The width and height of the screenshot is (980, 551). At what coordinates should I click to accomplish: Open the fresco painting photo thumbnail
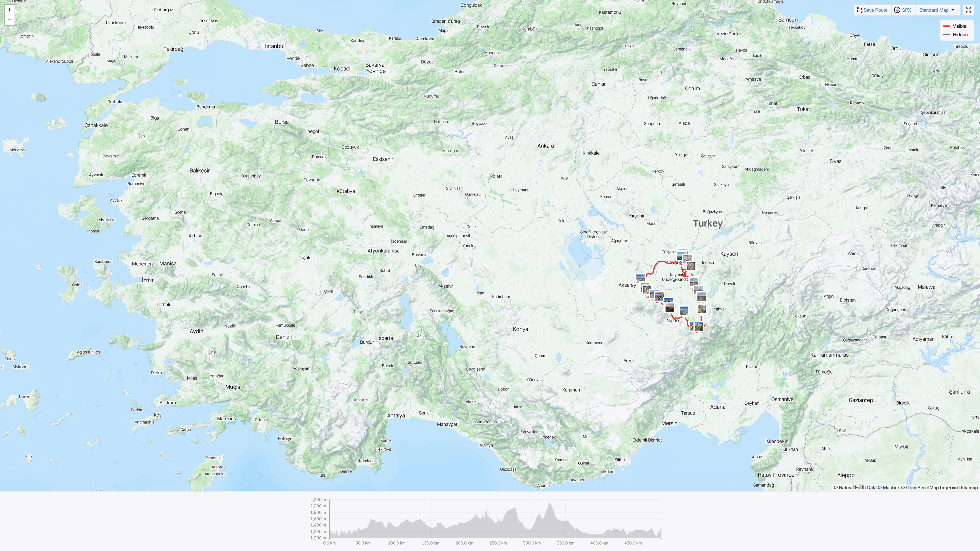pos(691,266)
